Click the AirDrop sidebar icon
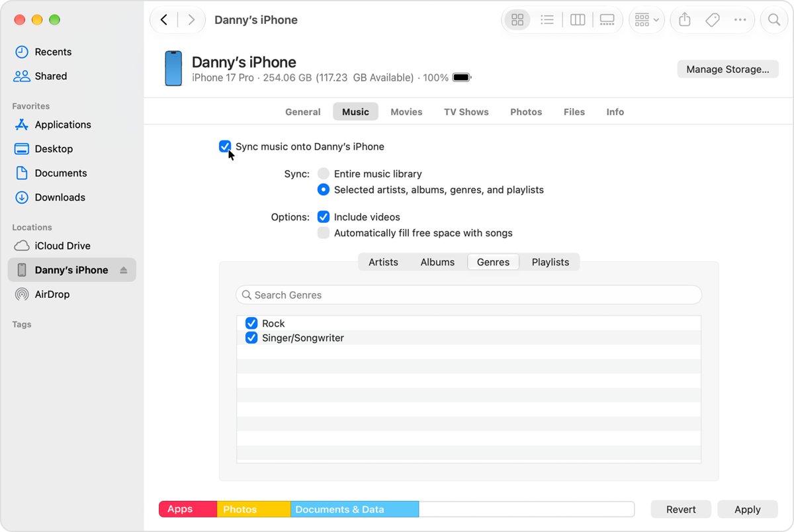Image resolution: width=794 pixels, height=532 pixels. click(x=22, y=294)
